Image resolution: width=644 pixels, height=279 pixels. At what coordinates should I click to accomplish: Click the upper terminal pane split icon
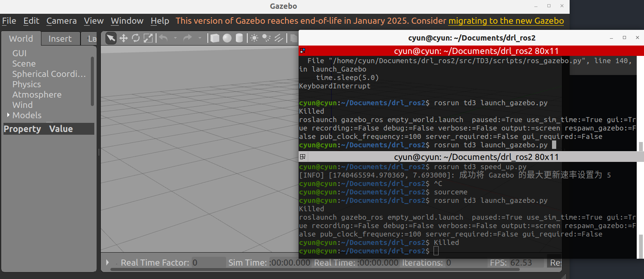pos(302,51)
